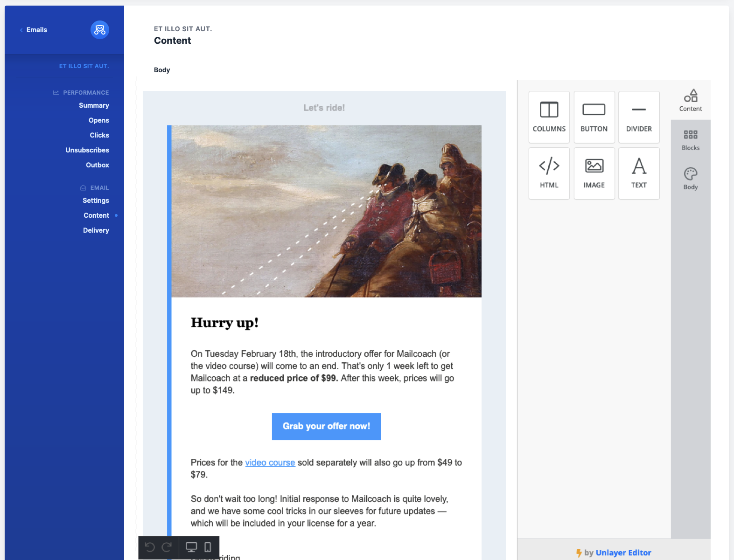Open the Mailcoach logo avatar icon
734x560 pixels.
[x=100, y=30]
